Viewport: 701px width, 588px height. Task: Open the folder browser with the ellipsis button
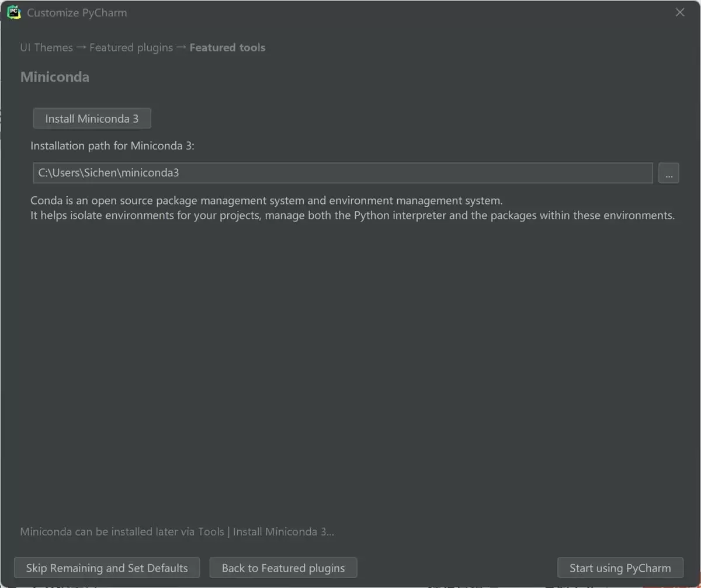point(669,173)
